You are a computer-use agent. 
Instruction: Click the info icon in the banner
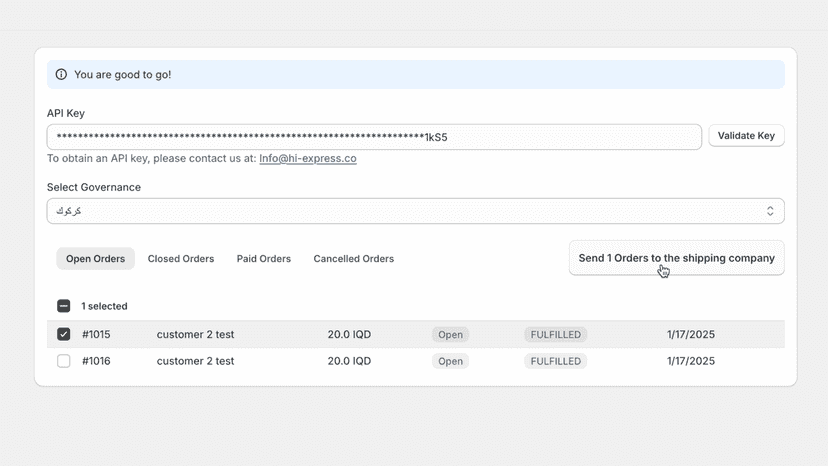point(61,74)
